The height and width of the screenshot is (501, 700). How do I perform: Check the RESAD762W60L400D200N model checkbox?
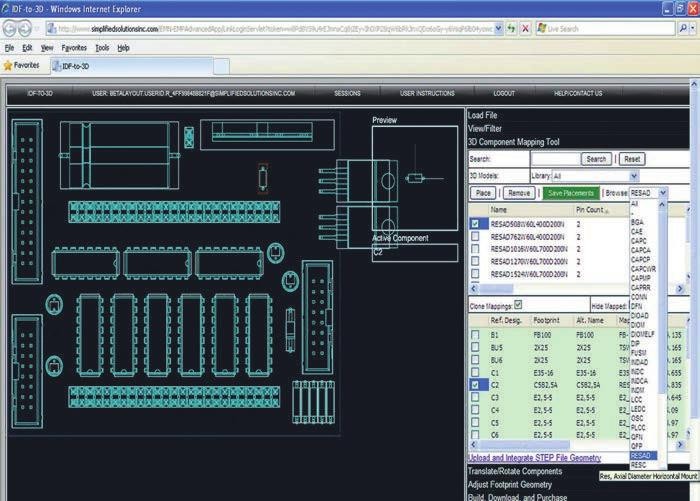[475, 236]
